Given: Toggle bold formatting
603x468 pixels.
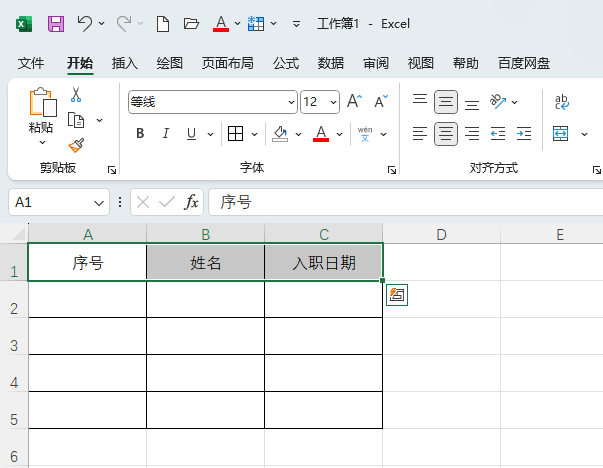Looking at the screenshot, I should tap(140, 133).
